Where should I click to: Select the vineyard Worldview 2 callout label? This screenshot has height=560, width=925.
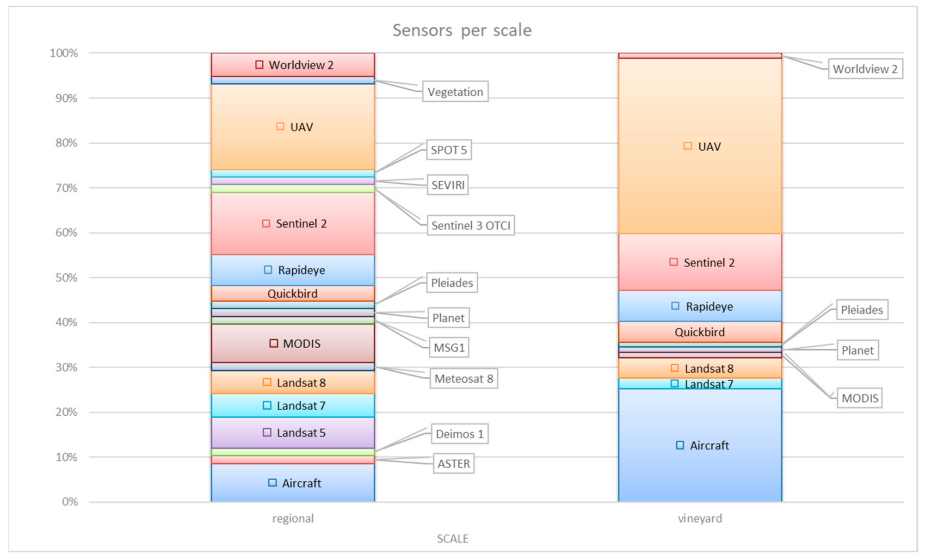tap(865, 69)
